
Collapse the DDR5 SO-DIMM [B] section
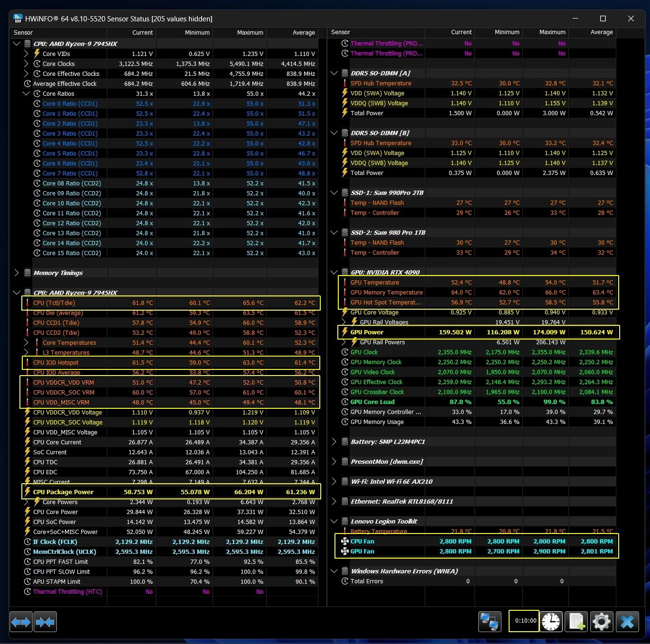(334, 133)
